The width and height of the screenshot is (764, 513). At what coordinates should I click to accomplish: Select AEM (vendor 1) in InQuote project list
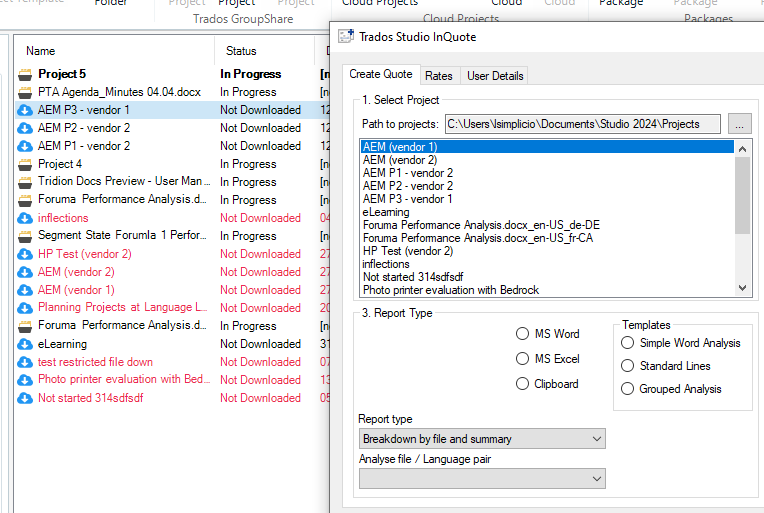(x=548, y=147)
